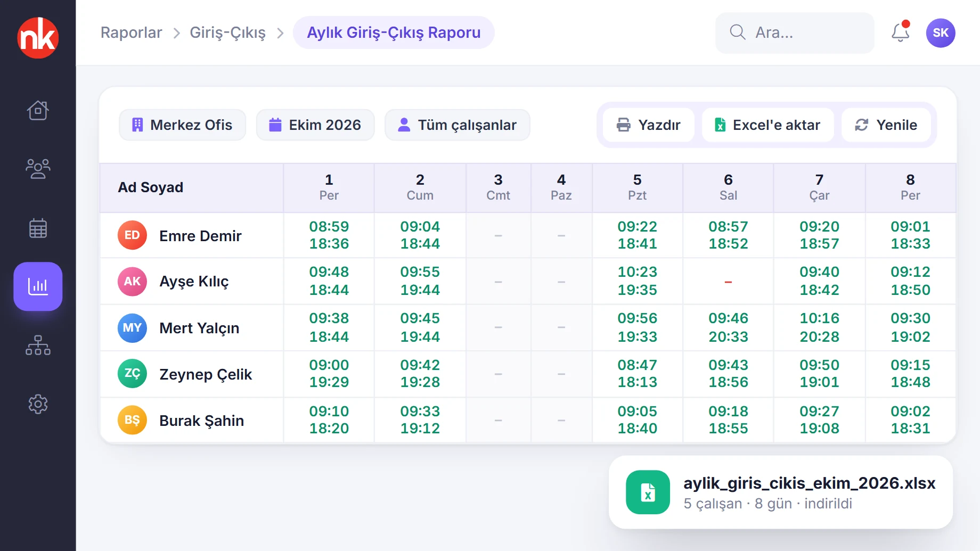Click the ED avatar for Emre Demir
980x551 pixels.
(x=132, y=235)
